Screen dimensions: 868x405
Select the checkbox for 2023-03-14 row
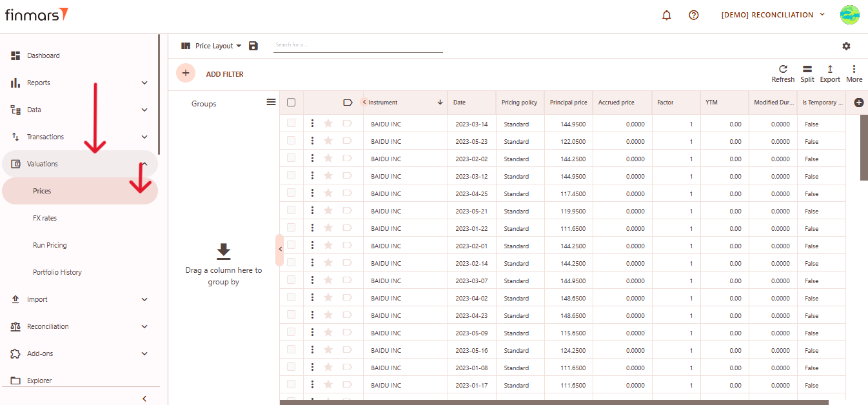[x=291, y=123]
